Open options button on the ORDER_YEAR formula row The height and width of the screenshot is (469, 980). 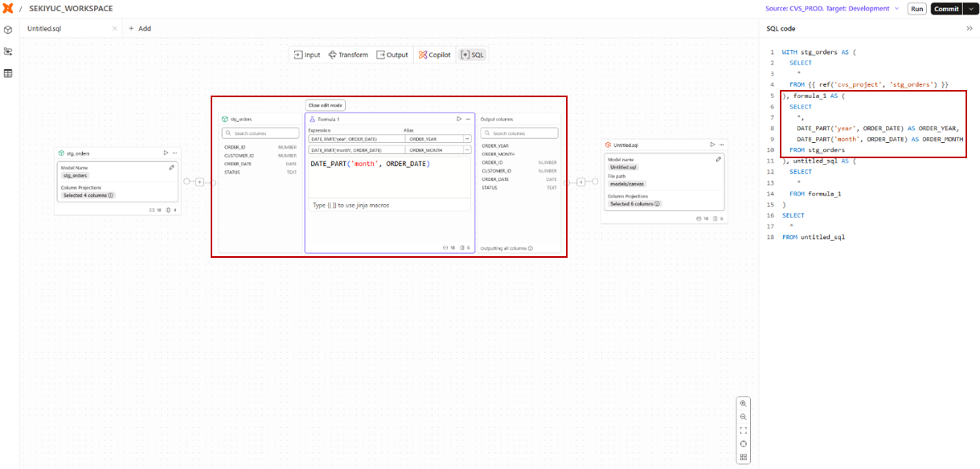click(x=467, y=139)
